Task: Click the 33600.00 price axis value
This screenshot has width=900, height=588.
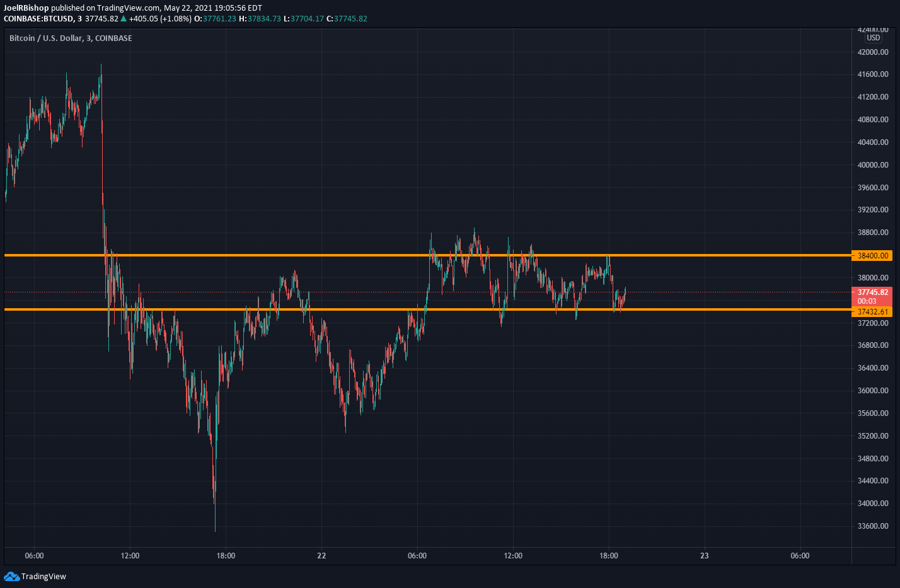Action: click(873, 526)
